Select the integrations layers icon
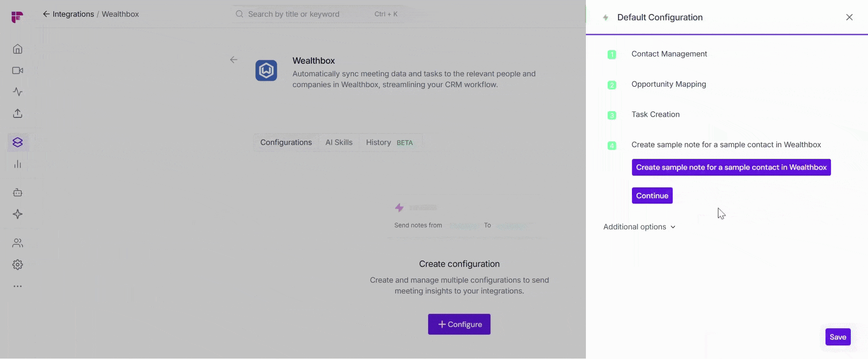 click(x=18, y=142)
